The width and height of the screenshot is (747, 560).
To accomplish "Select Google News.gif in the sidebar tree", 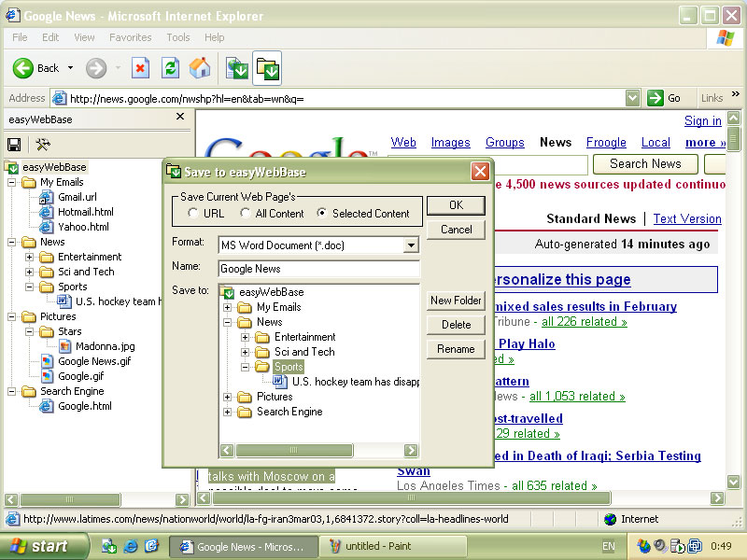I will click(x=94, y=361).
